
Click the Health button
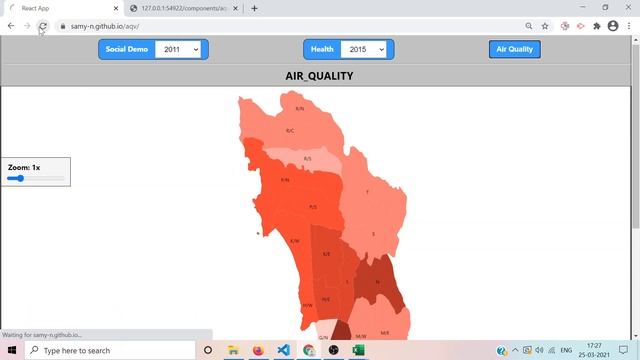(322, 49)
